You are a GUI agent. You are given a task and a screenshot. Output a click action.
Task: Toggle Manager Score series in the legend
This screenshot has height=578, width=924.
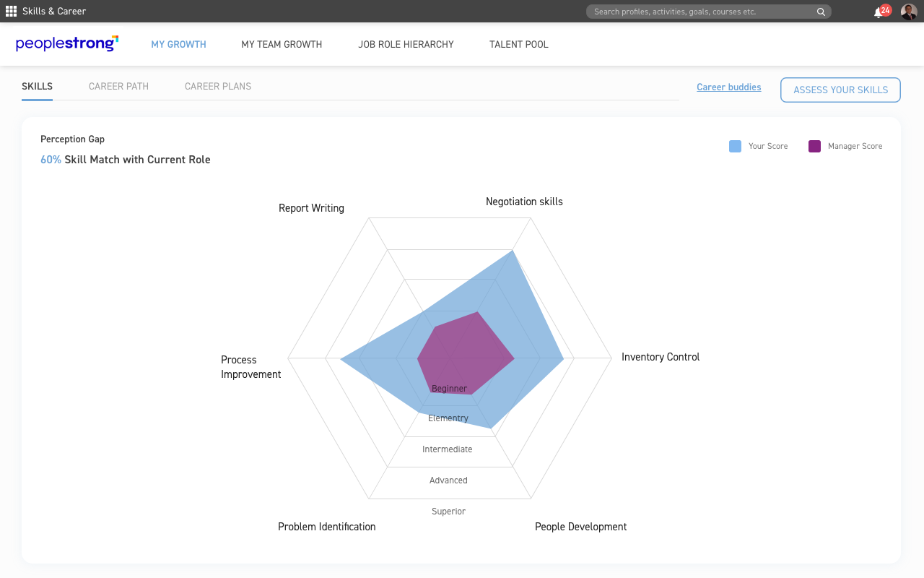[854, 146]
